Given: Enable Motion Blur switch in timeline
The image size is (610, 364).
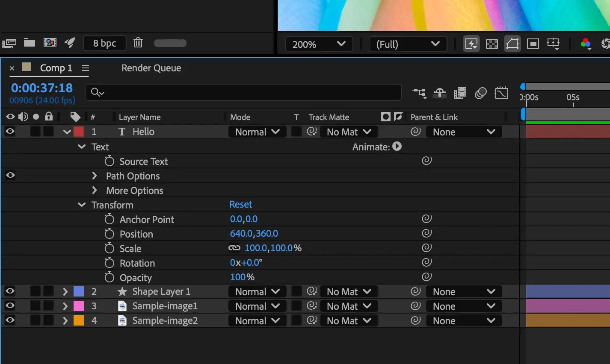Looking at the screenshot, I should click(480, 93).
